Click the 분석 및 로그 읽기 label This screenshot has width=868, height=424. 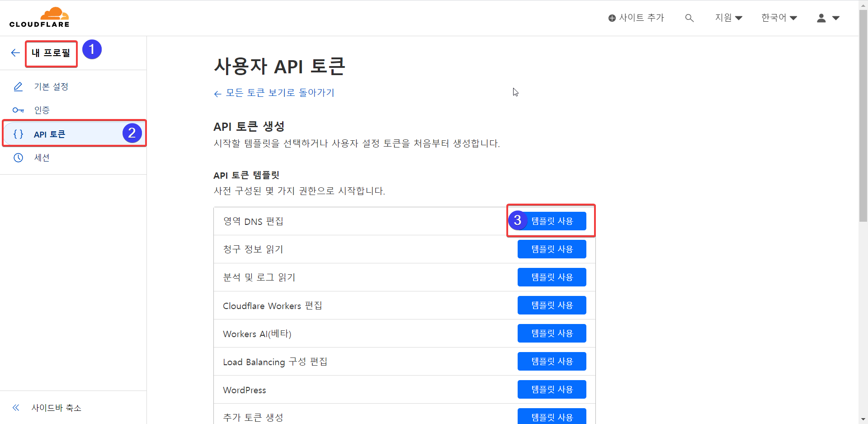[x=259, y=277]
